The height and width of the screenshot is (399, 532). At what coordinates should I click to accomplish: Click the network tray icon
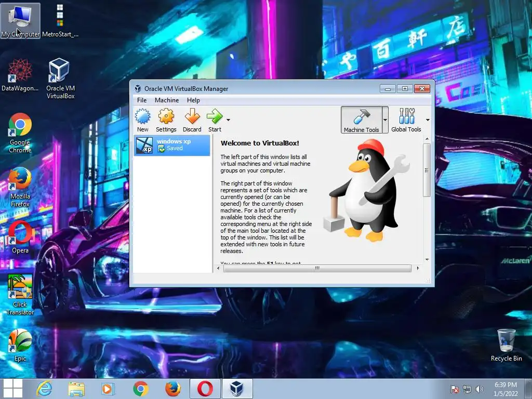point(467,389)
